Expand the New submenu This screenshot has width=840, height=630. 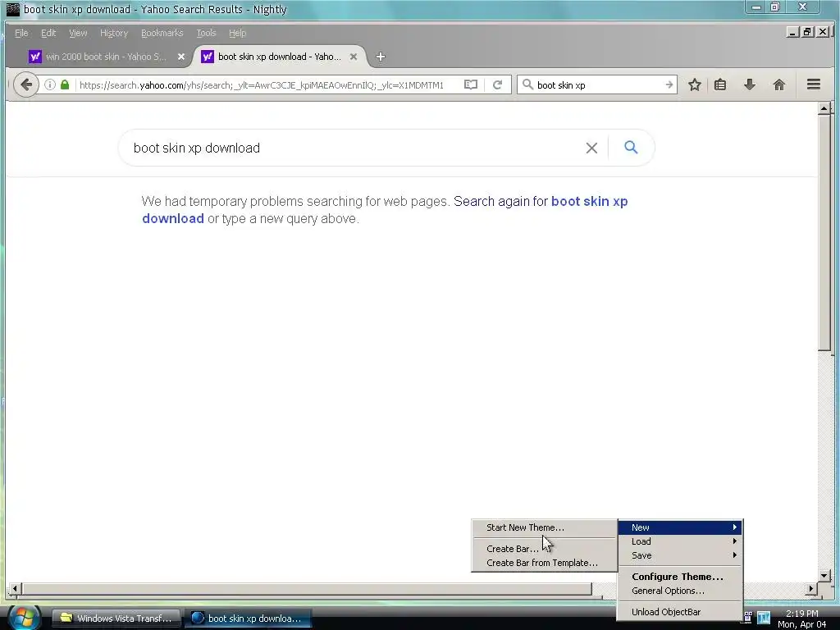[x=680, y=527]
